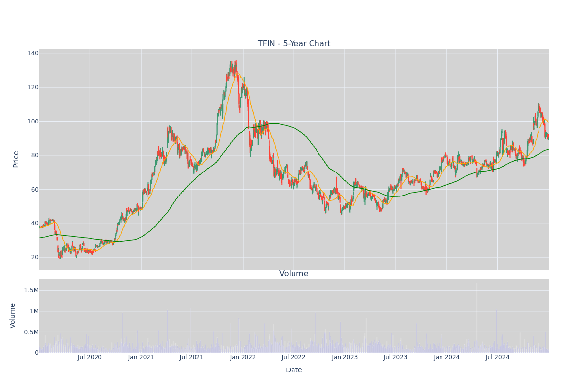
Task: Click the price axis value 20
Action: tap(34, 257)
